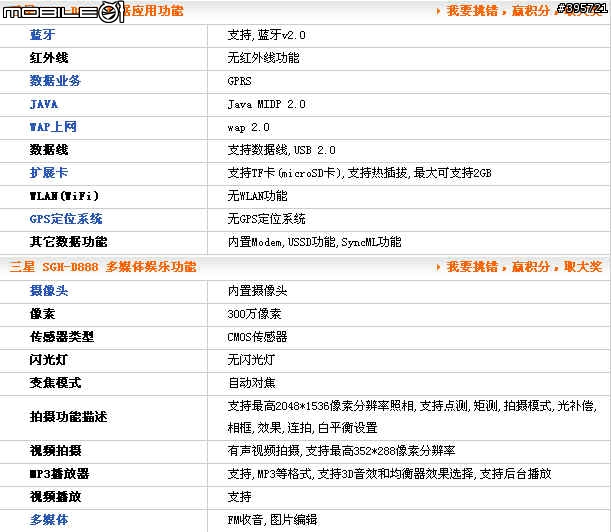Open the 扩展卡 link
Viewport: 611px width, 532px height.
click(49, 173)
